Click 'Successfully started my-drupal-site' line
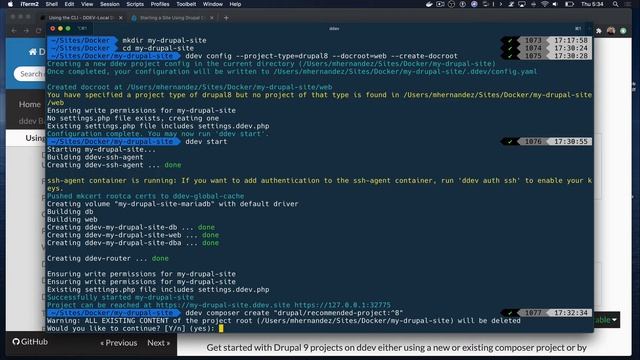Viewport: 640px width, 360px height. (x=120, y=298)
